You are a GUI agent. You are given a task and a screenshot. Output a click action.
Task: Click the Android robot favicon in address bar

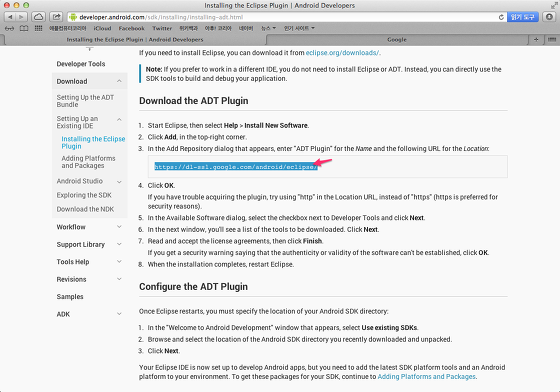tap(73, 17)
